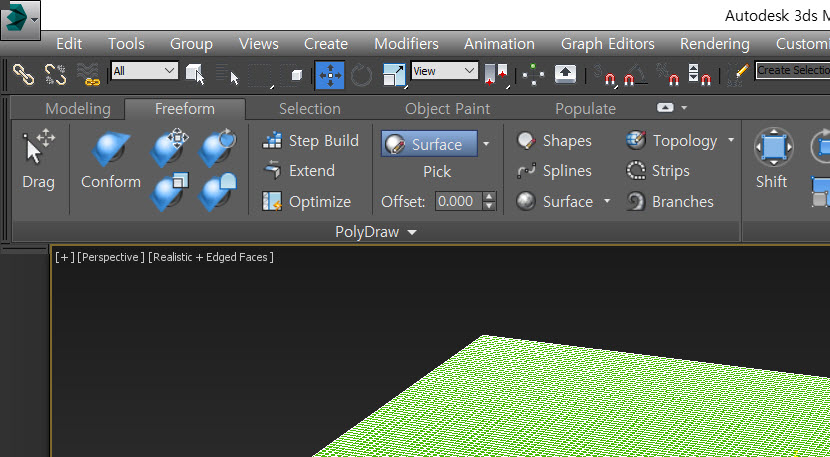
Task: Activate the Select and Move tool
Action: point(330,75)
